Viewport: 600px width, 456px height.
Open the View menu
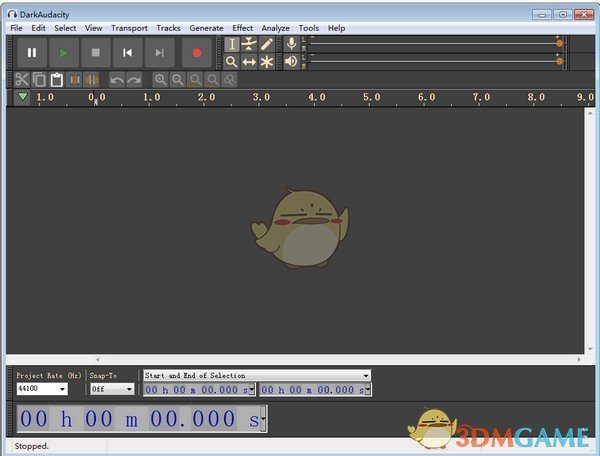[94, 28]
